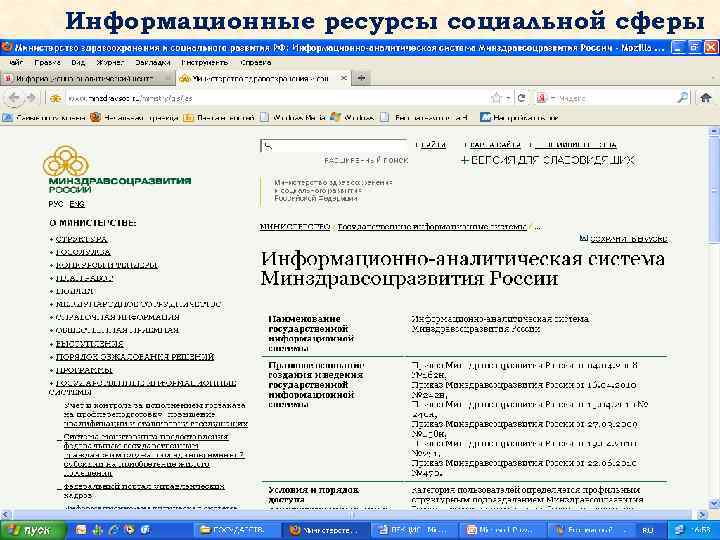The width and height of the screenshot is (720, 540).
Task: Open the Инструменты menu
Action: click(x=205, y=62)
